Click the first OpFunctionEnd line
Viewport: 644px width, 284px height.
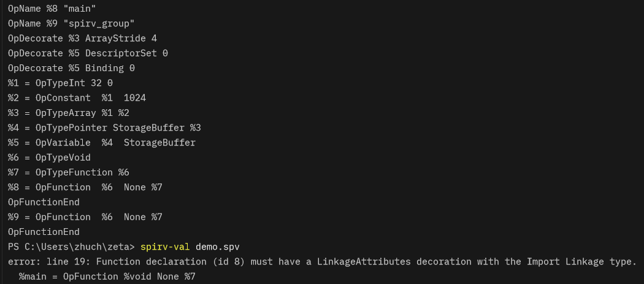coord(44,202)
